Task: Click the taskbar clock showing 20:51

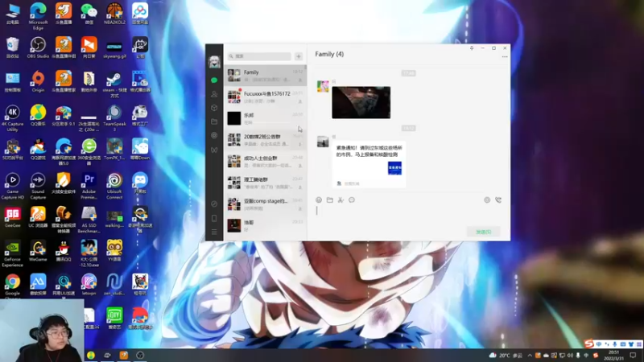Action: click(613, 355)
